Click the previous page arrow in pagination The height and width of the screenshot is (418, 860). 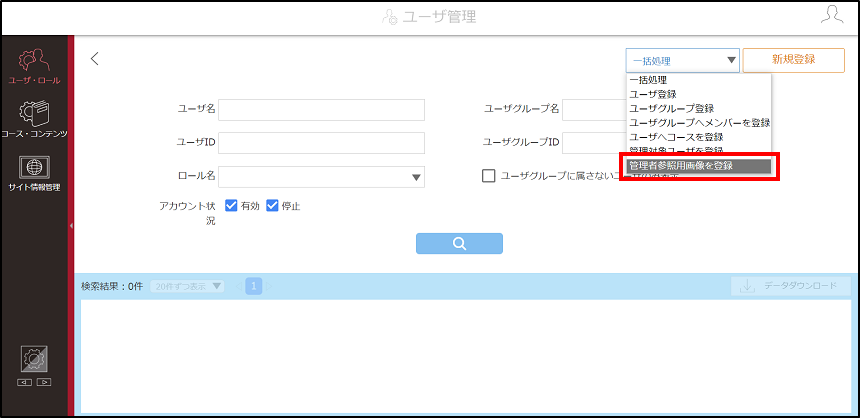click(238, 286)
